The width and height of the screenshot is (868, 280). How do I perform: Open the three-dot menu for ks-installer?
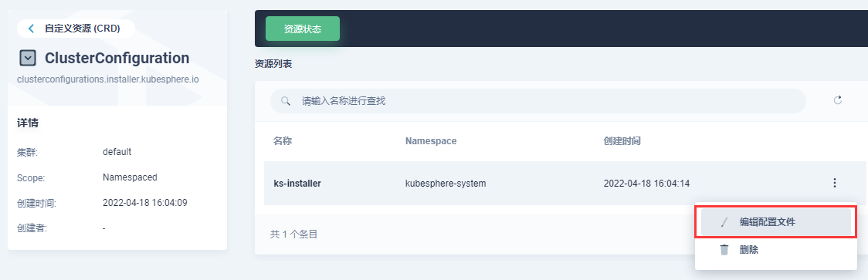835,183
